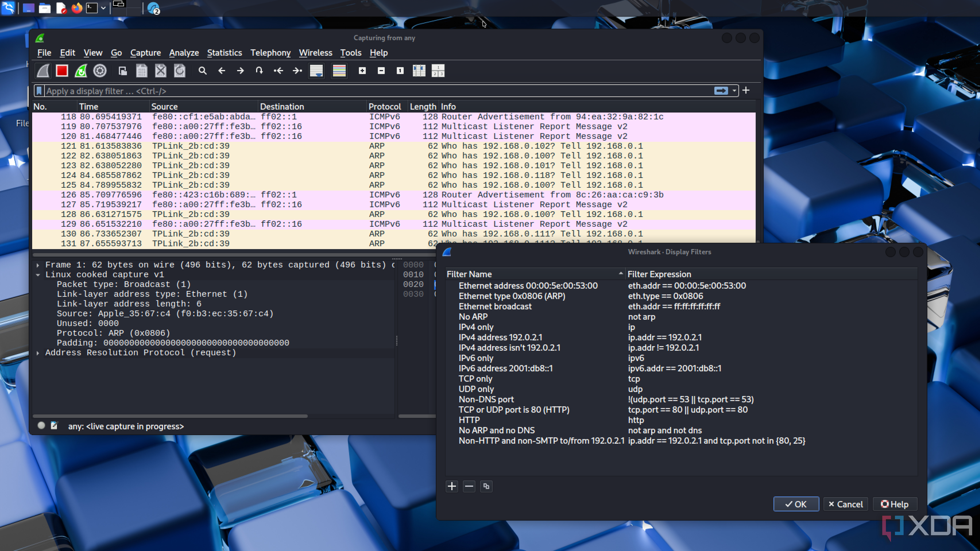Open the display filter history dropdown
The height and width of the screenshot is (551, 980).
(x=734, y=90)
